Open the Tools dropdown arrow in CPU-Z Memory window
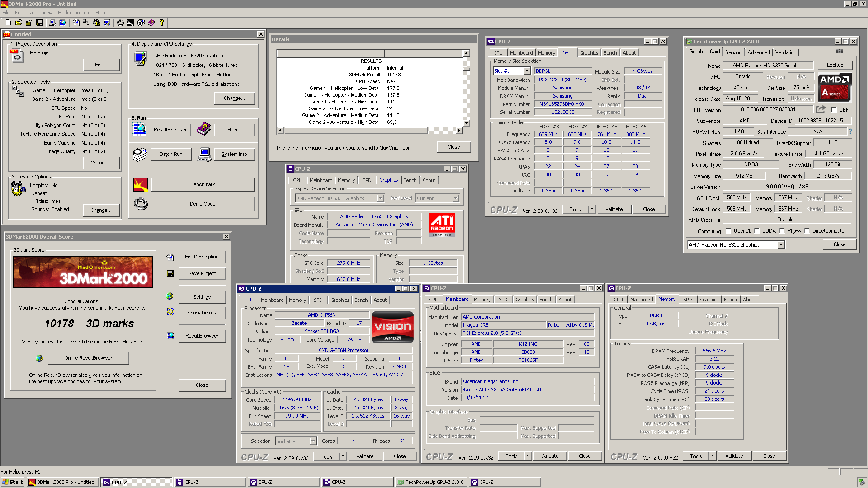The image size is (868, 488). click(x=712, y=456)
